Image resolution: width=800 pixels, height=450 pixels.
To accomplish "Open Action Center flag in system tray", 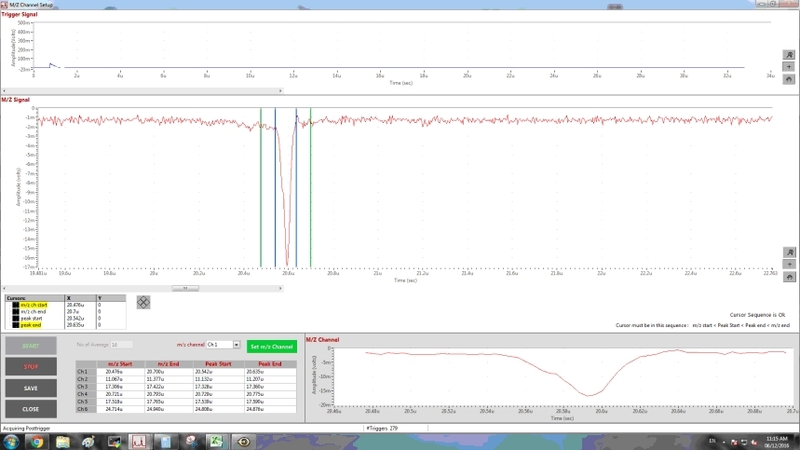I will coord(734,442).
